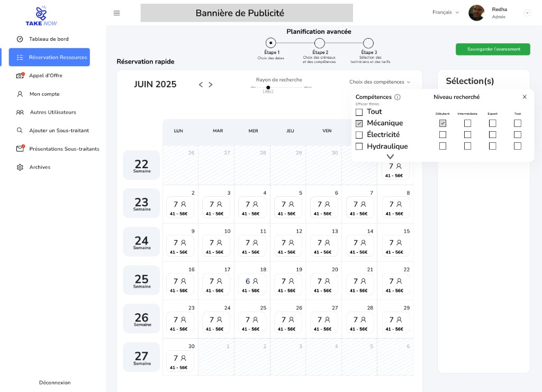542x392 pixels.
Task: Click Sauvegarder l'avancement button
Action: [493, 49]
